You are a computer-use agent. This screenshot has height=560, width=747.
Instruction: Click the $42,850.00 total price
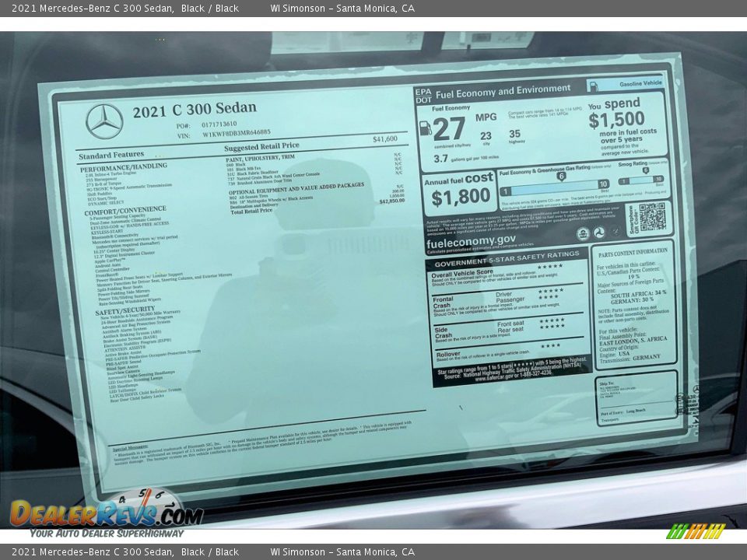click(x=391, y=201)
